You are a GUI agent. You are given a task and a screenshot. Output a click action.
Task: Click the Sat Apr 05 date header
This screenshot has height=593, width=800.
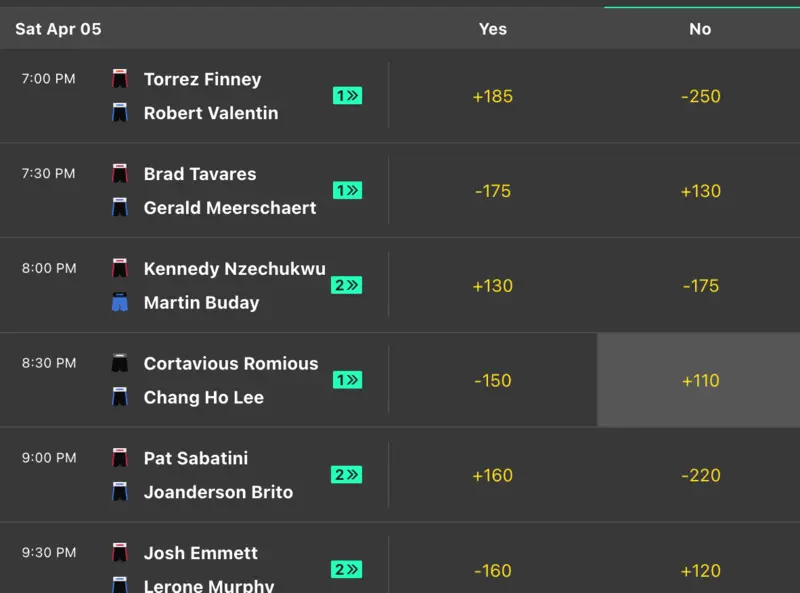pyautogui.click(x=58, y=29)
